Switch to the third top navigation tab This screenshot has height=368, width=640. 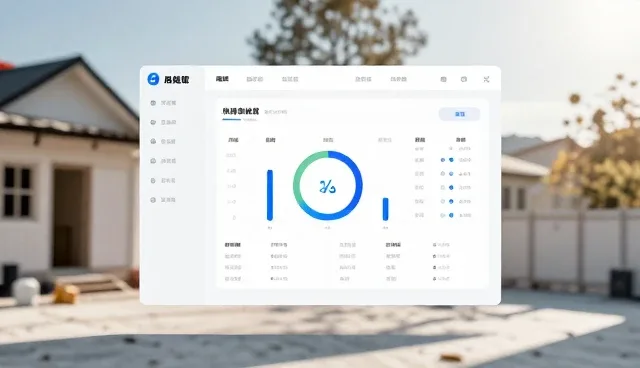pos(290,79)
